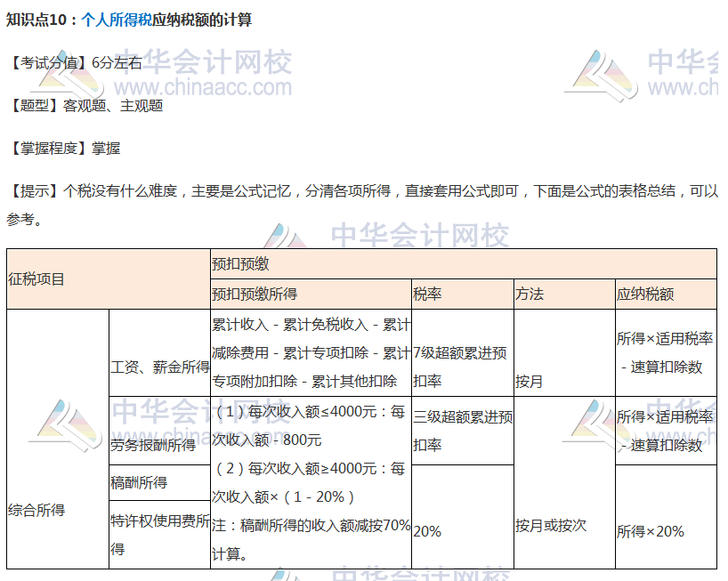Click the 劳务报酬所得 cell
Image resolution: width=728 pixels, height=581 pixels.
click(159, 431)
